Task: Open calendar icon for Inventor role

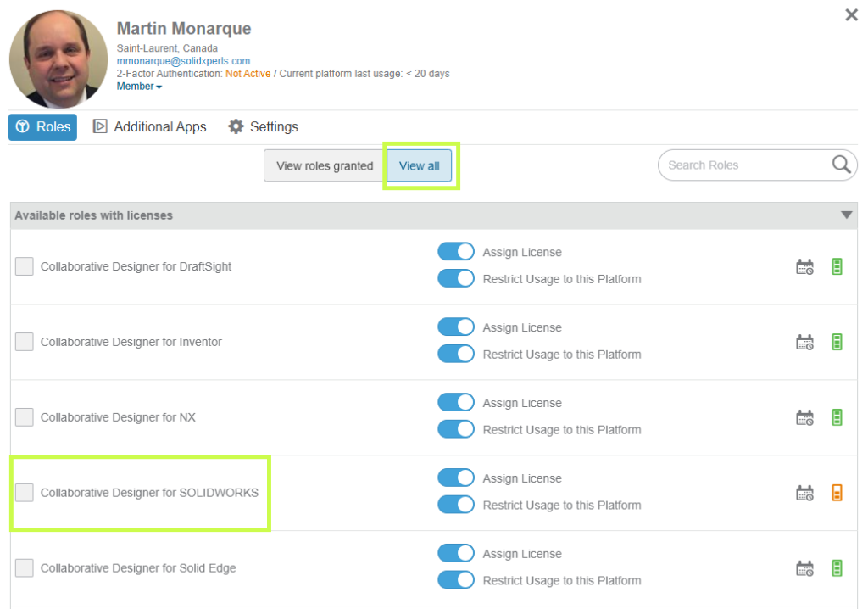Action: click(804, 343)
